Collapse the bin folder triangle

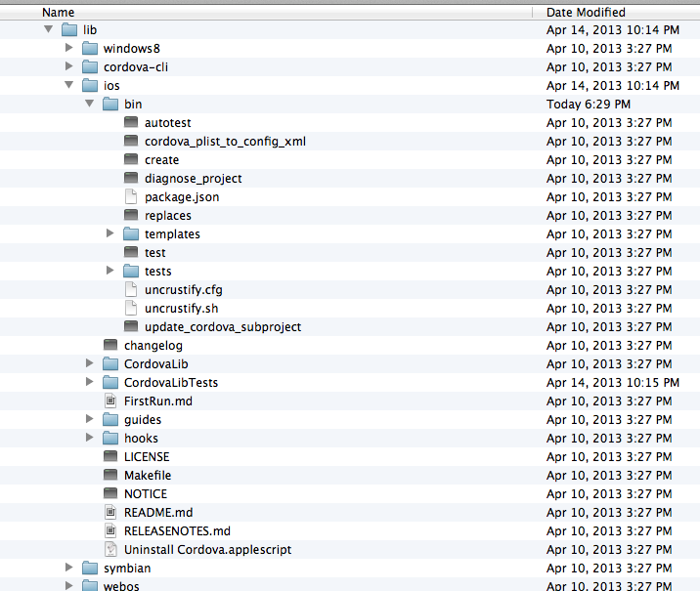click(x=90, y=104)
